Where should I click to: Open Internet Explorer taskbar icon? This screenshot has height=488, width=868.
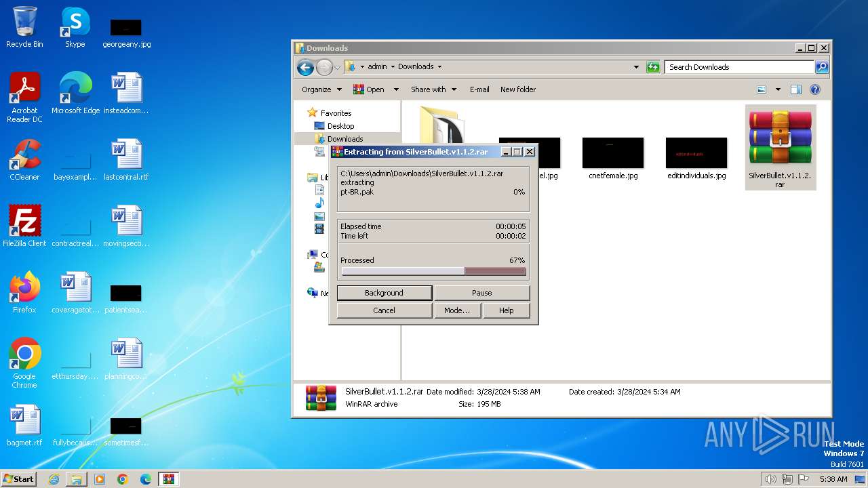[x=54, y=479]
